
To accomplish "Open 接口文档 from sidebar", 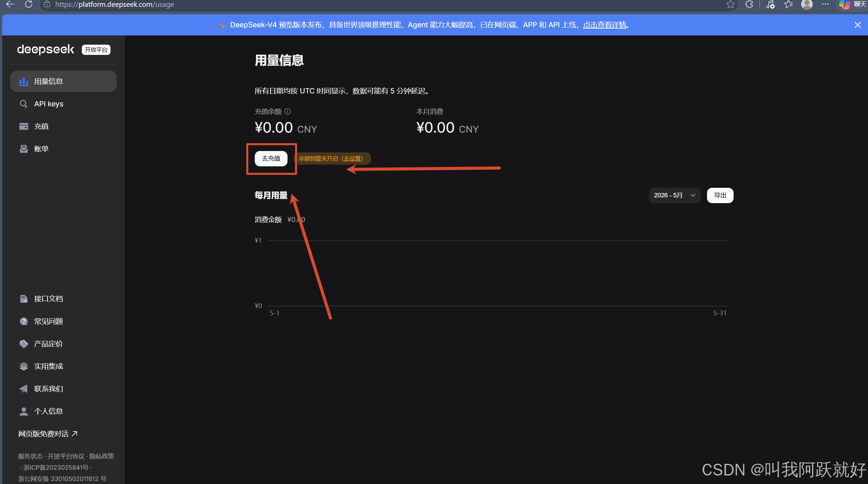I will click(63, 299).
